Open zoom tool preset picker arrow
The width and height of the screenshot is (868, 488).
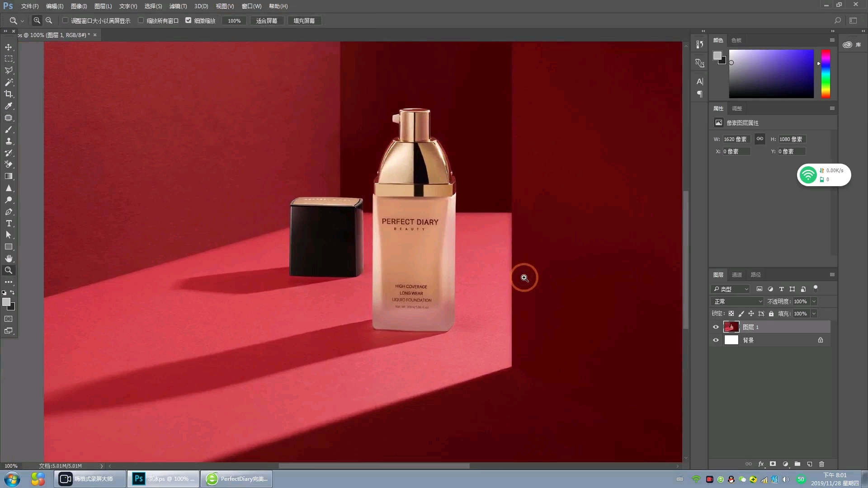(22, 21)
